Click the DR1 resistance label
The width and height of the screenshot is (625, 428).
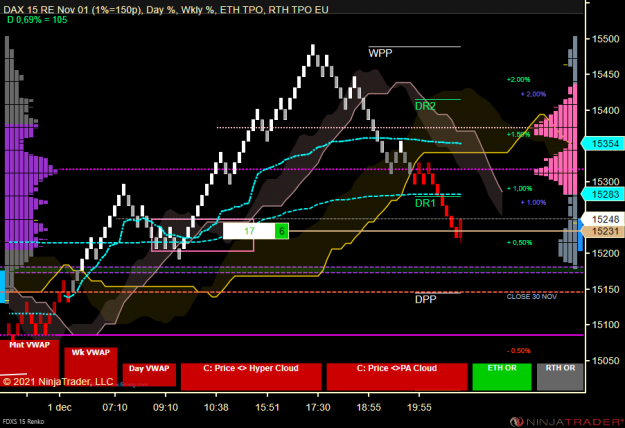[x=425, y=203]
